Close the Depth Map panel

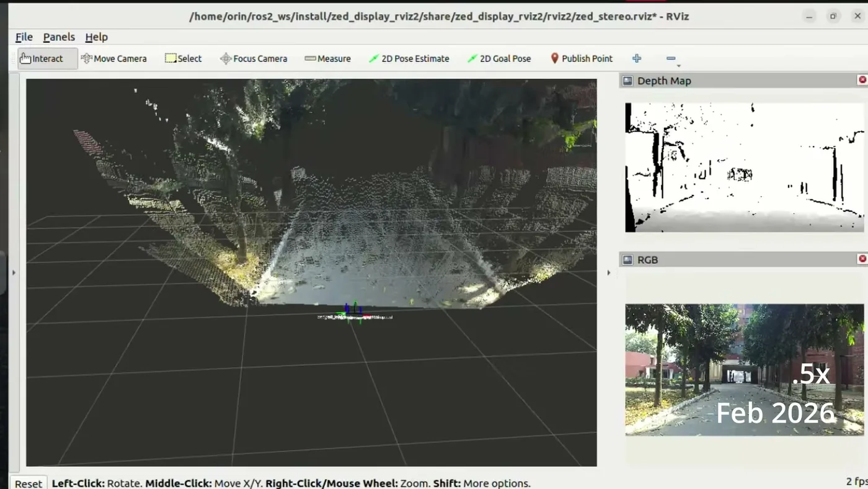(x=862, y=80)
